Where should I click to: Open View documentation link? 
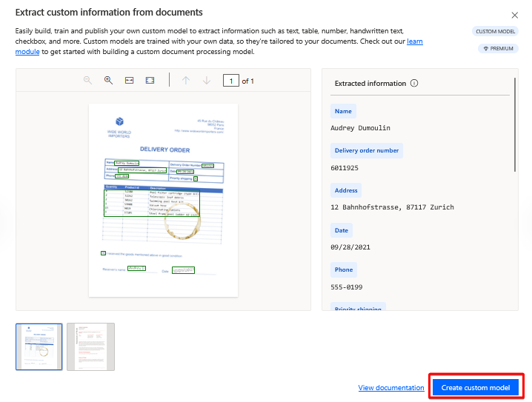(x=391, y=388)
